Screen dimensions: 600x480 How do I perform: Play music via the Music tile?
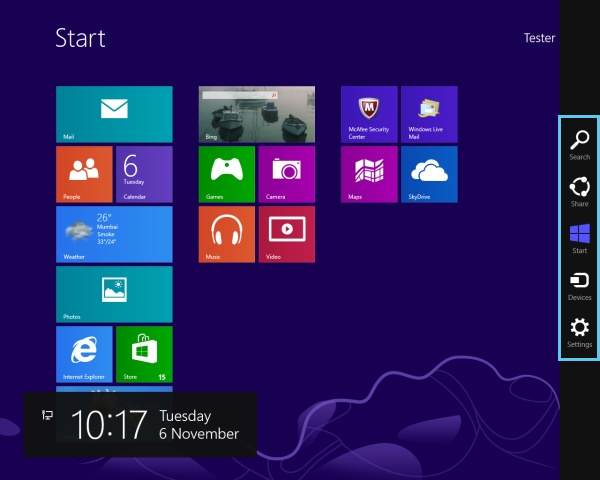227,234
